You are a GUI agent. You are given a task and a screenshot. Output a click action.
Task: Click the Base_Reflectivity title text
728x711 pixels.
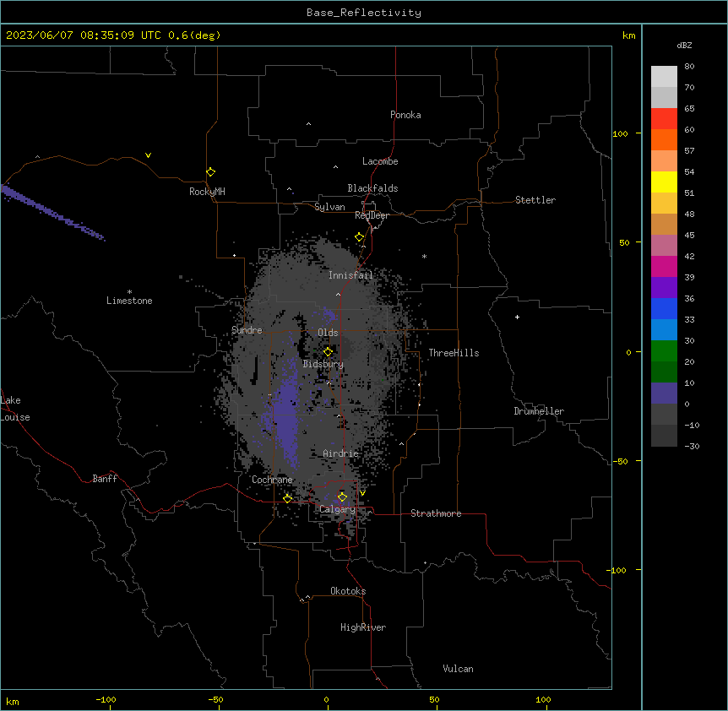tap(364, 13)
